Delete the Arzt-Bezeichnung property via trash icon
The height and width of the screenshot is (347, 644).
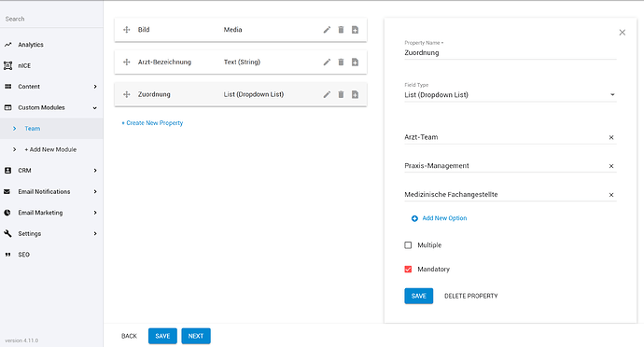tap(341, 62)
